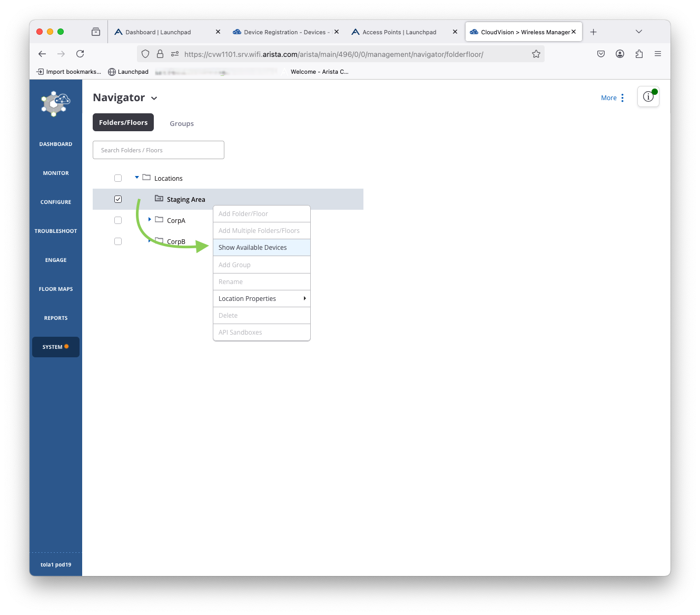Go to CONFIGURE in the sidebar

click(56, 202)
